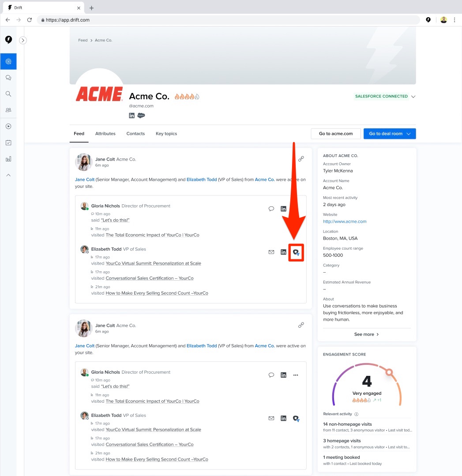
Task: Copy link icon on the first Jane Colt card
Action: click(x=301, y=159)
